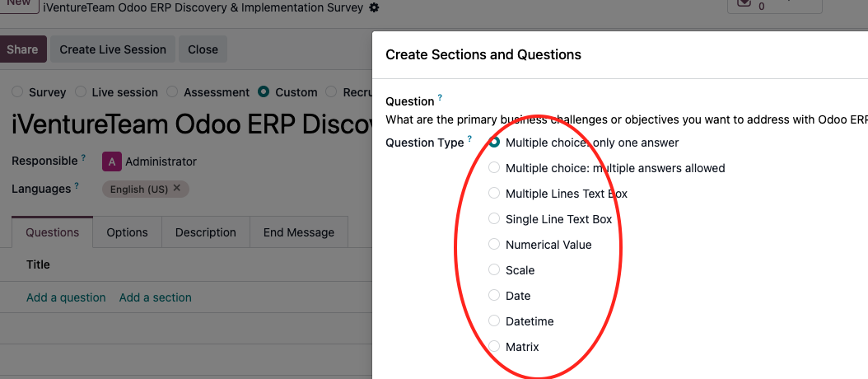Click the New button

click(19, 5)
